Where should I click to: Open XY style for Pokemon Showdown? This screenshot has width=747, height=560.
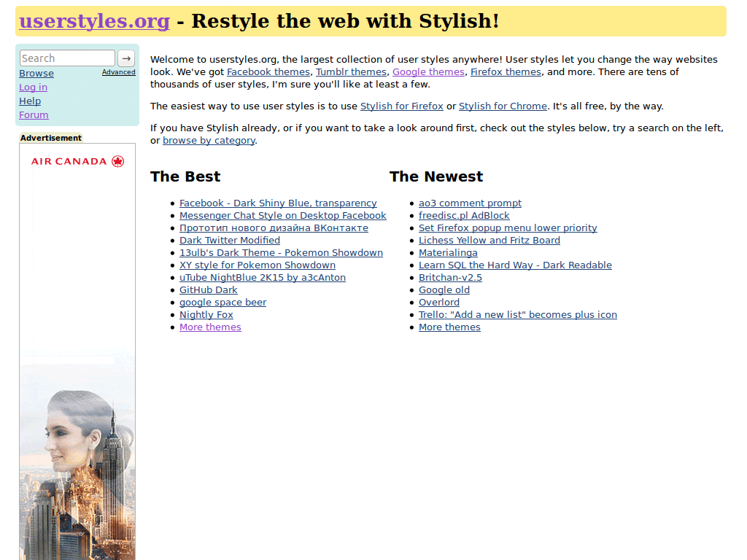(x=258, y=265)
